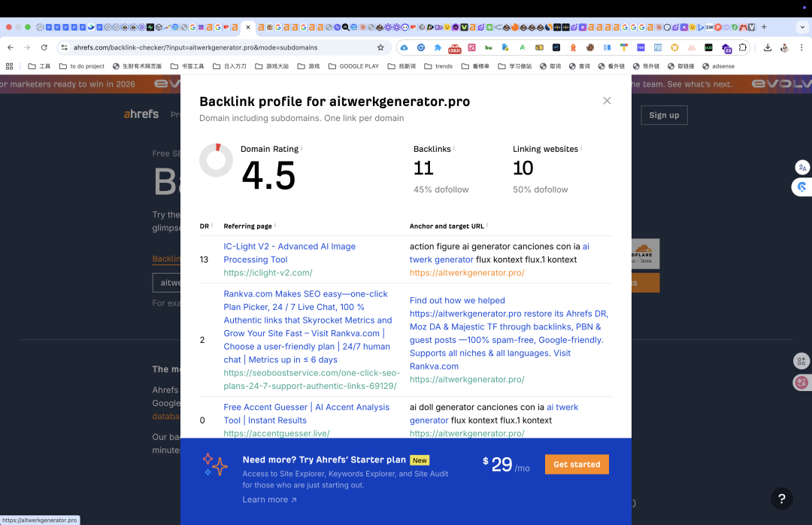Open the GOOGLE PLAY bookmarks folder
Viewport: 812px width, 525px height.
(353, 66)
